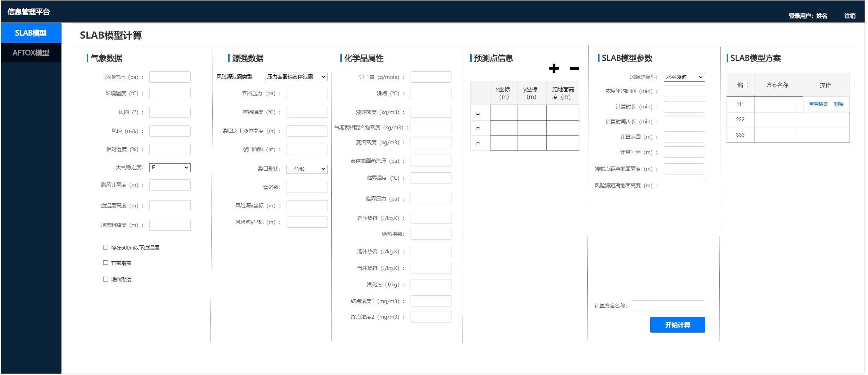
Task: Enable the 存在500m以下逆温层 checkbox
Action: (x=106, y=247)
